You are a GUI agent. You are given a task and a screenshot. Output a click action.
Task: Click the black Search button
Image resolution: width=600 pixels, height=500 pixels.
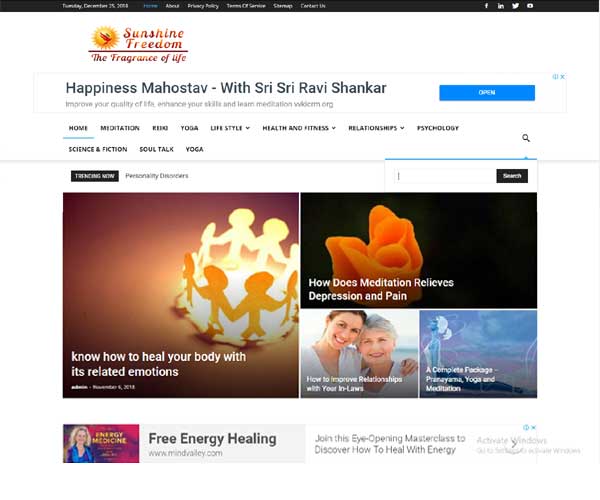click(x=512, y=176)
